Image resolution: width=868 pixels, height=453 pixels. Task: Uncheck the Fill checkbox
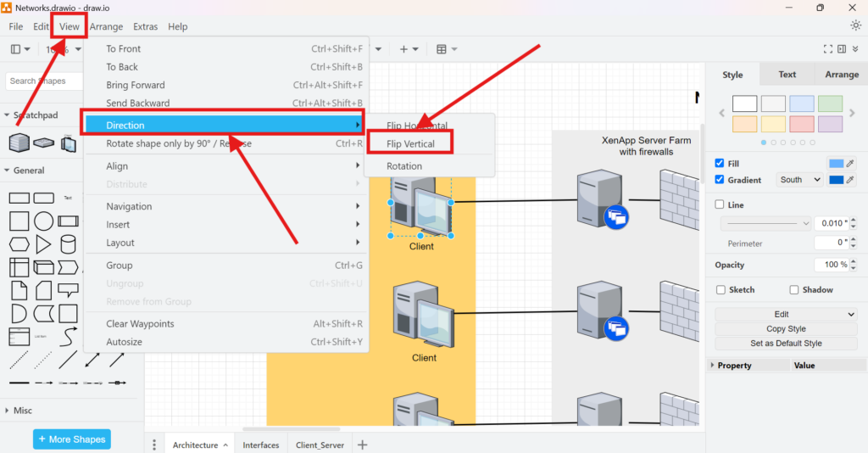(719, 164)
